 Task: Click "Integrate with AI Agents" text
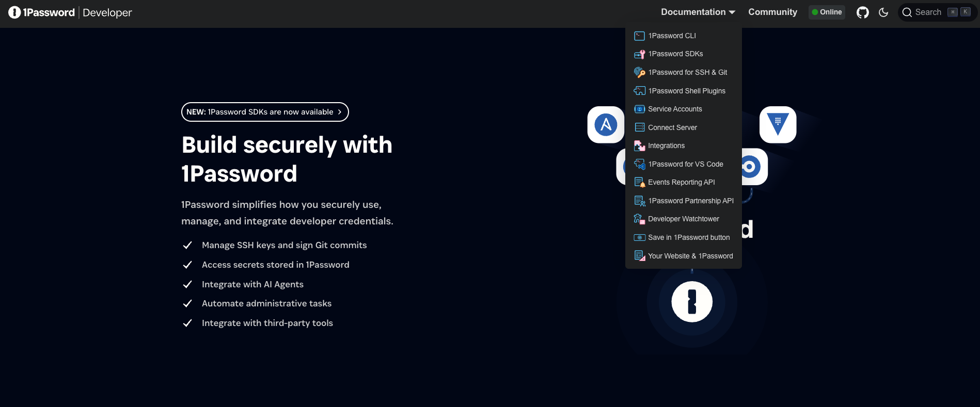coord(252,284)
